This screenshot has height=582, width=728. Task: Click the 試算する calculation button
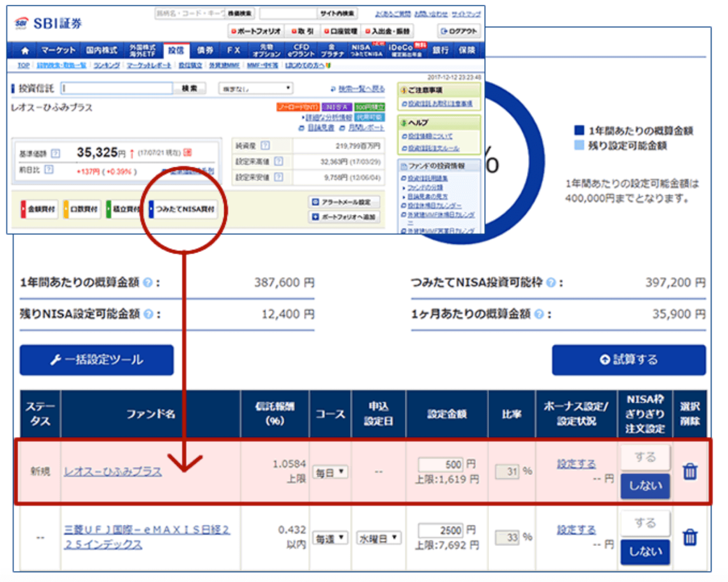pyautogui.click(x=628, y=360)
